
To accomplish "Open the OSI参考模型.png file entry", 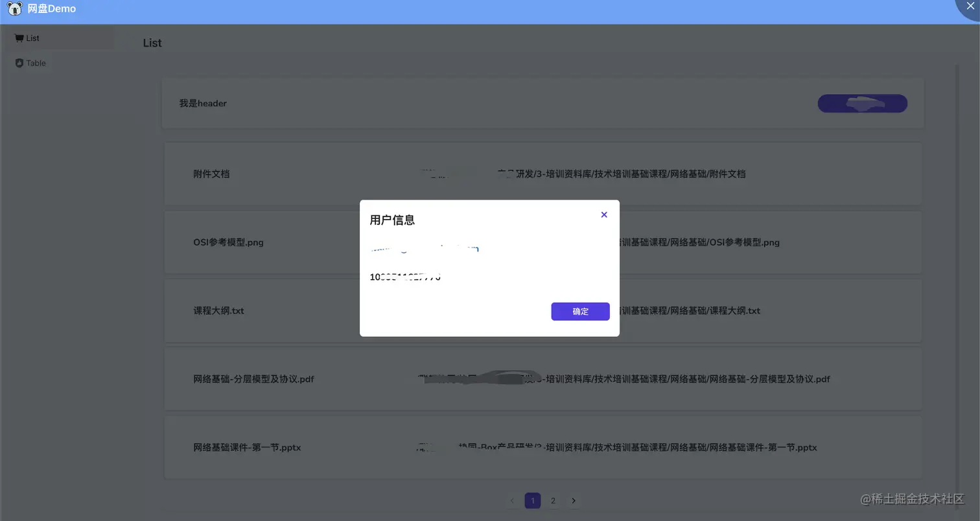I will point(228,242).
